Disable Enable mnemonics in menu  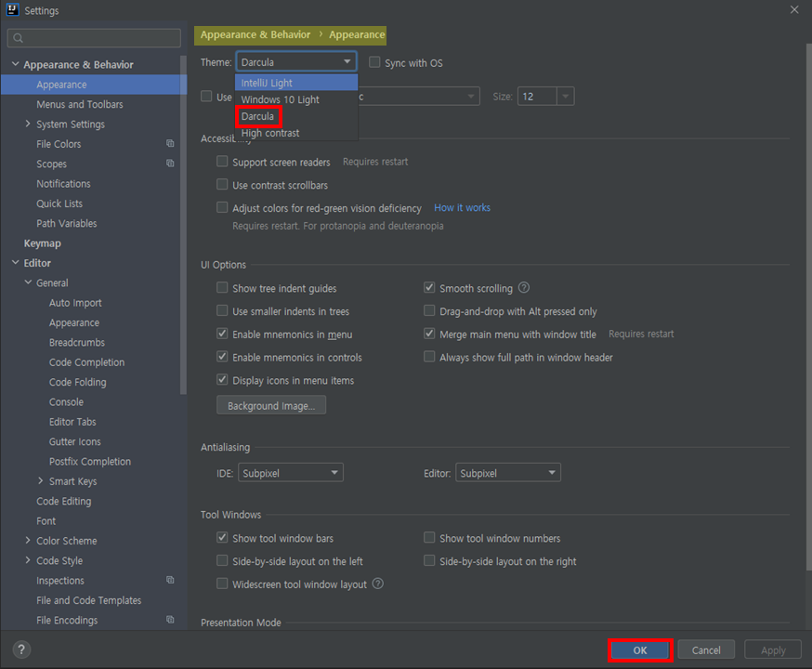coord(222,334)
